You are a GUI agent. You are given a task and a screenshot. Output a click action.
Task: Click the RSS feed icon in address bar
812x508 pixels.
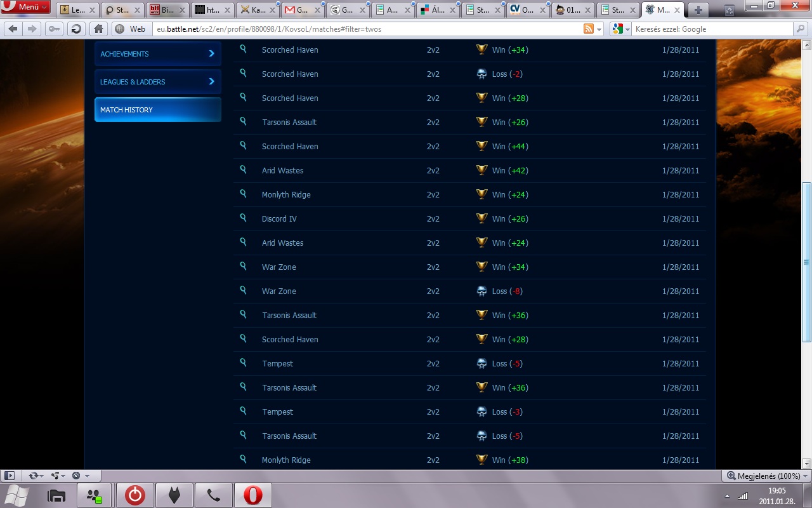(x=589, y=29)
